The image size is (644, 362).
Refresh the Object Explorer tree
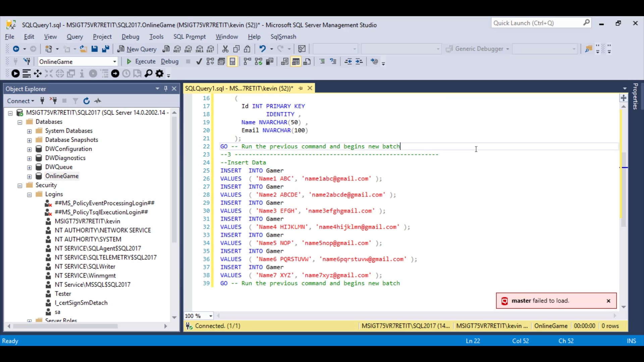pyautogui.click(x=87, y=101)
